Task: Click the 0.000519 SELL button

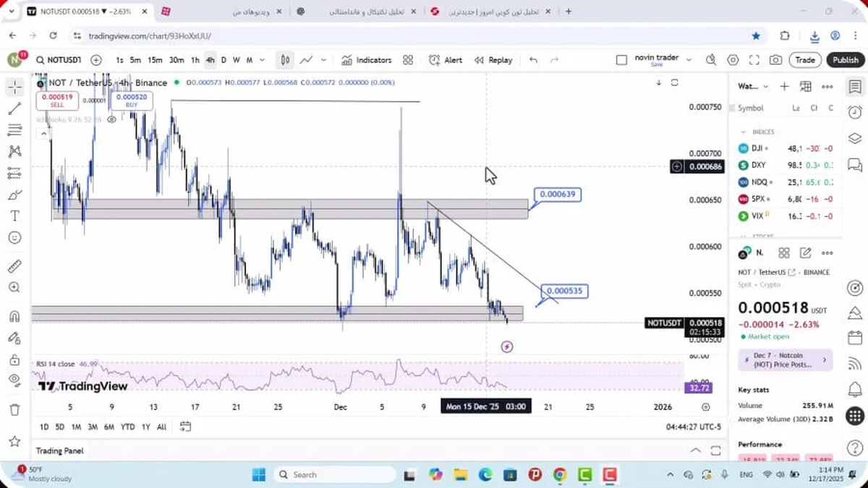Action: (57, 101)
